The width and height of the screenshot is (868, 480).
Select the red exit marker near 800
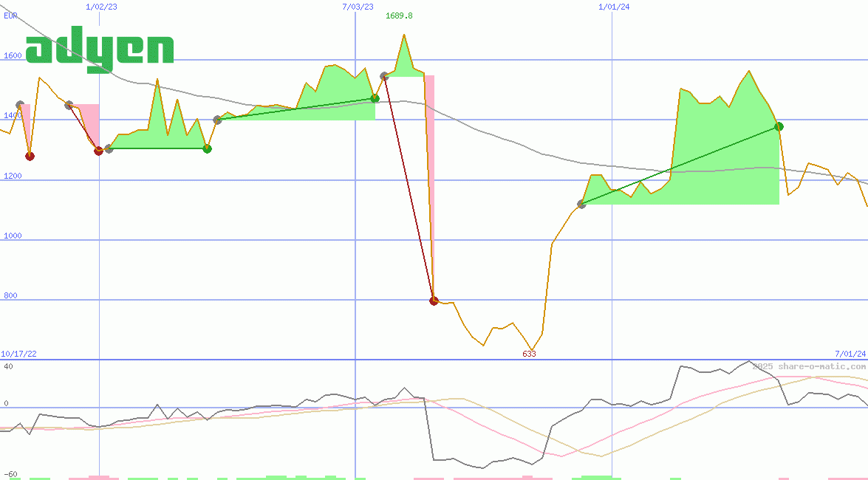point(434,301)
